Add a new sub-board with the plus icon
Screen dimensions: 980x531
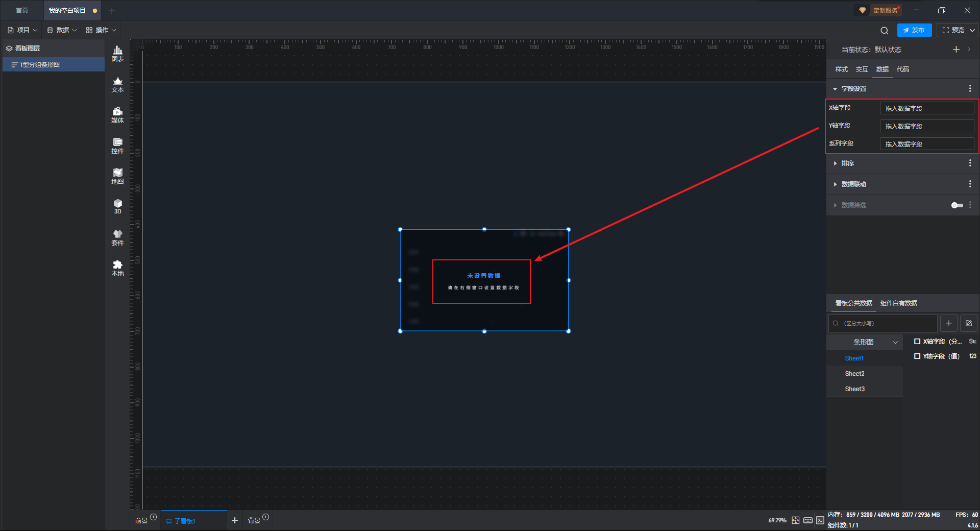click(235, 520)
